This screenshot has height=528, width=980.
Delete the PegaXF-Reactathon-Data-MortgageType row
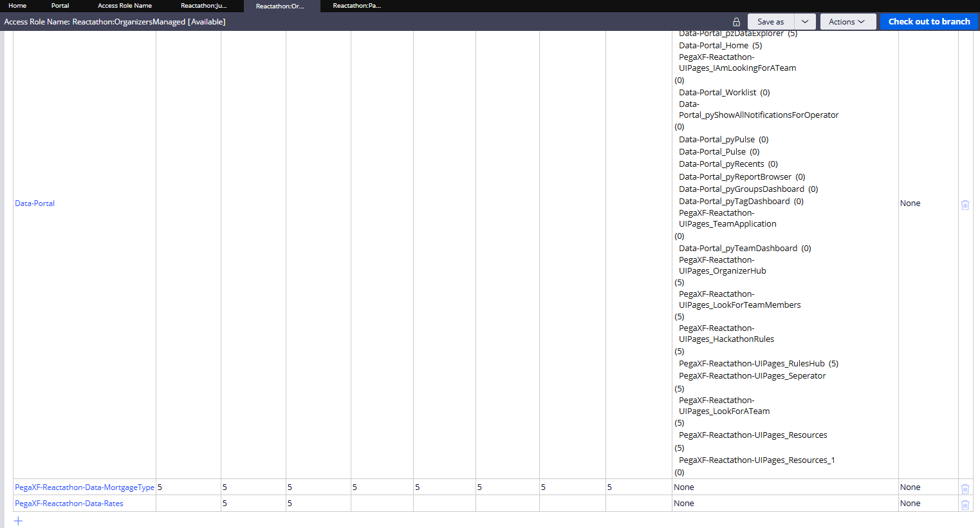(965, 489)
